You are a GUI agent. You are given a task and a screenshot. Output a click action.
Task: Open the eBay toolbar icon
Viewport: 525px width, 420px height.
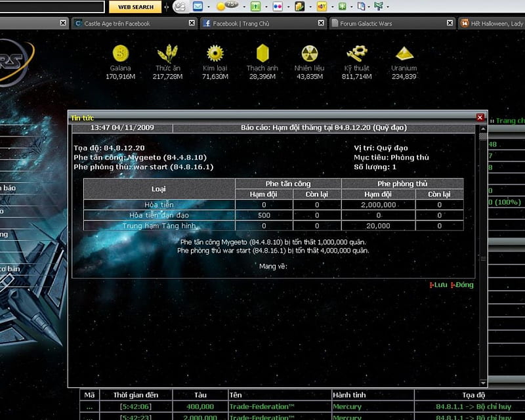point(322,7)
